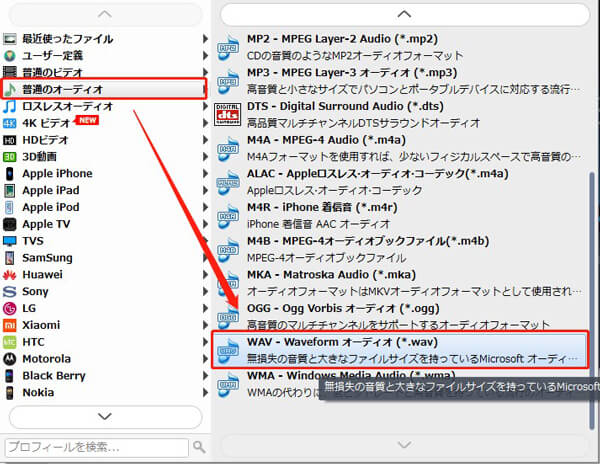Open the 普通のオーディオ category
600x464 pixels.
click(x=104, y=89)
